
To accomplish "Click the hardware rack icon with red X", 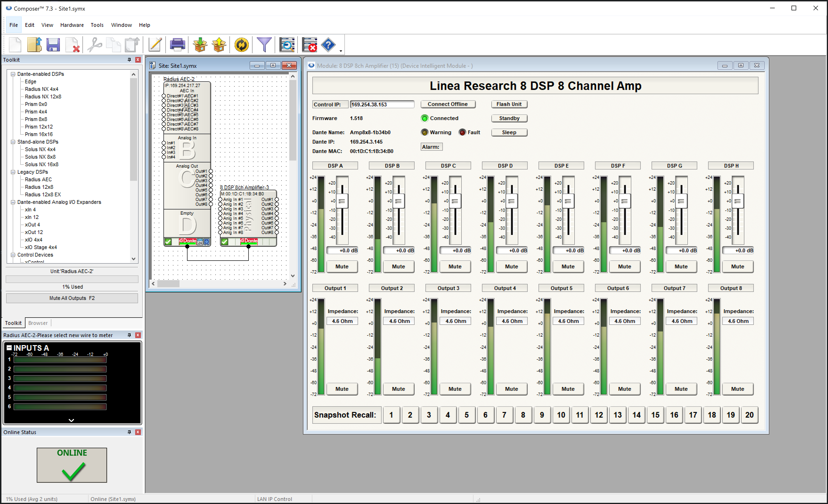I will click(x=310, y=45).
